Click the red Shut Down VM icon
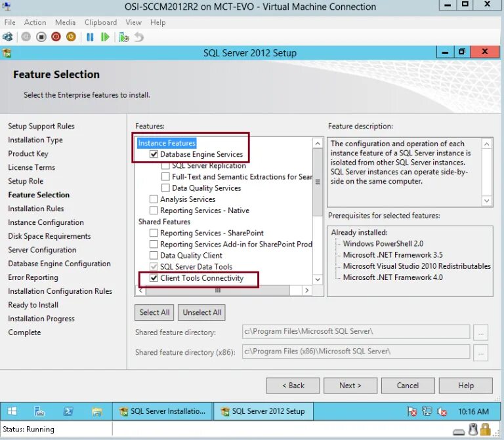 point(56,37)
